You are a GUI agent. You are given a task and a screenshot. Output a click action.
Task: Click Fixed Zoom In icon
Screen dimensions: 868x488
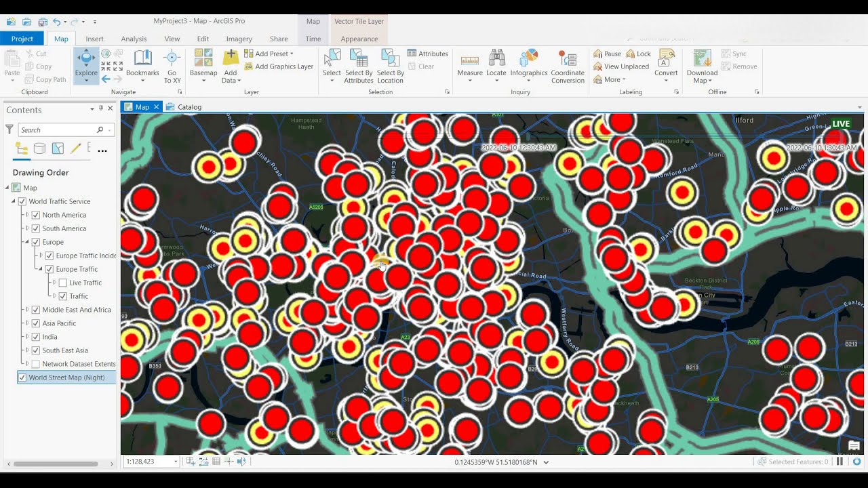(x=106, y=66)
